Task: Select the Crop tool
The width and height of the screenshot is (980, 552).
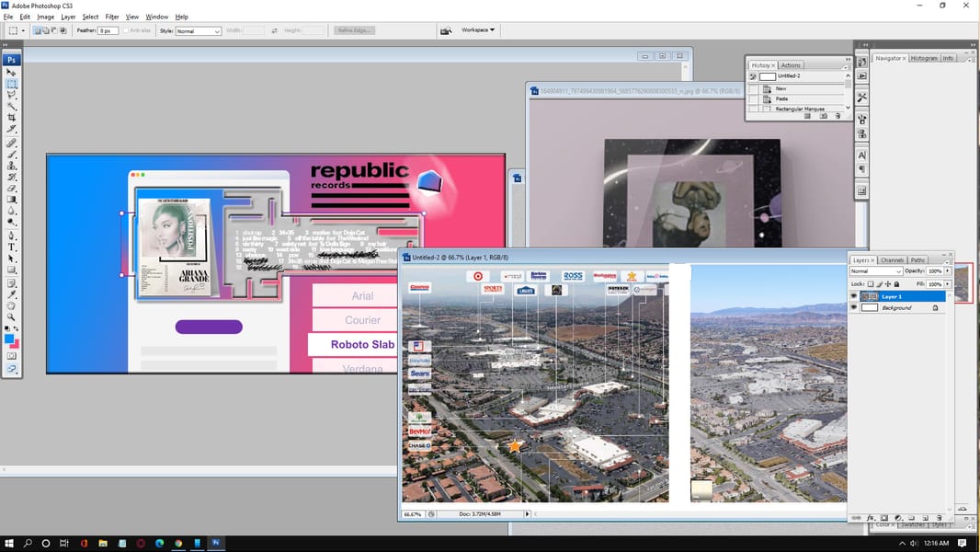Action: (11, 118)
